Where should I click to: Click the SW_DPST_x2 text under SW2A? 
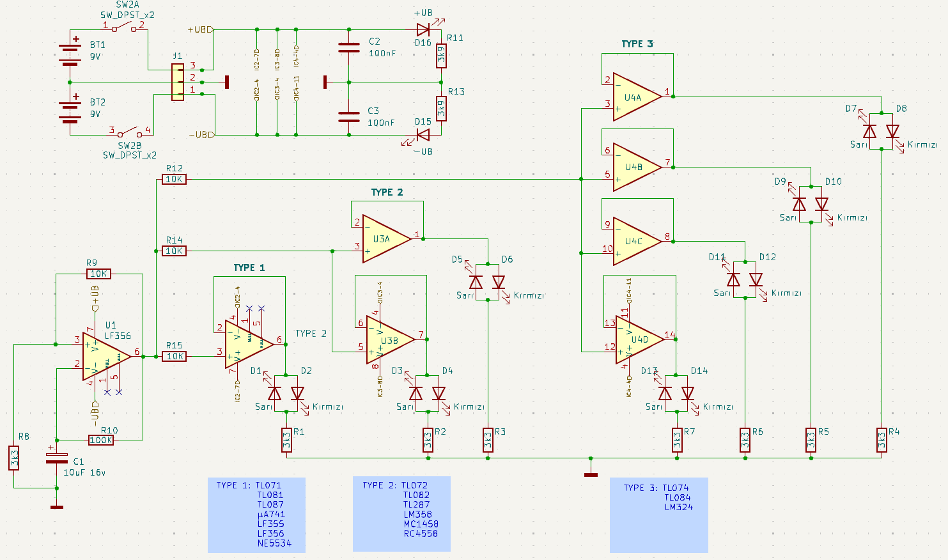pyautogui.click(x=127, y=15)
